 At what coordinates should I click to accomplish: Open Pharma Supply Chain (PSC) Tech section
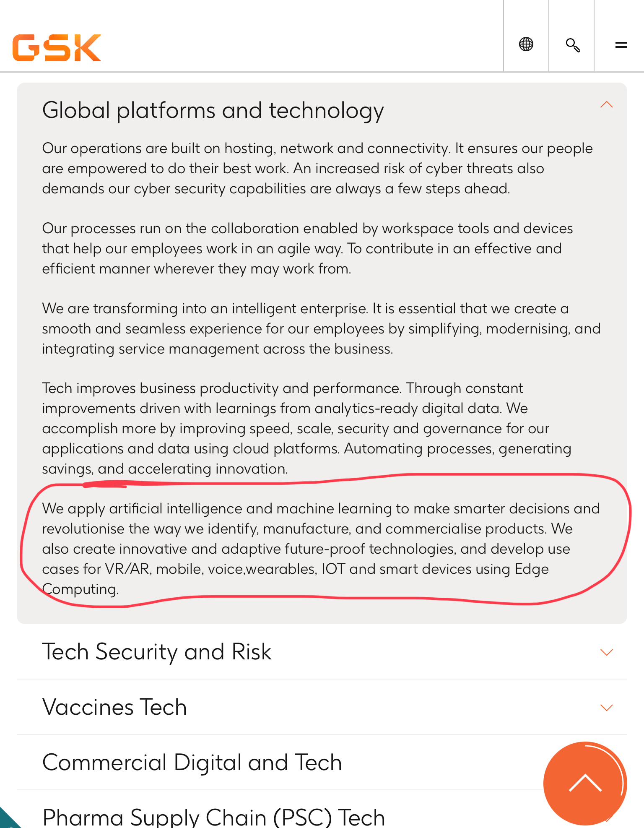tap(214, 817)
